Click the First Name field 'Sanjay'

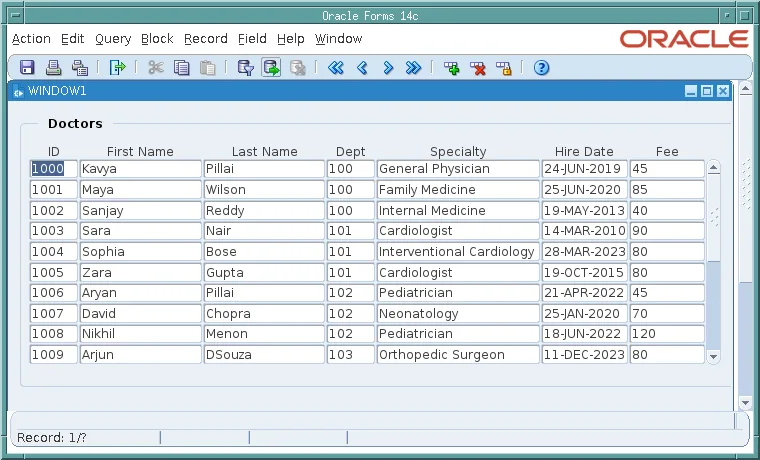click(141, 210)
